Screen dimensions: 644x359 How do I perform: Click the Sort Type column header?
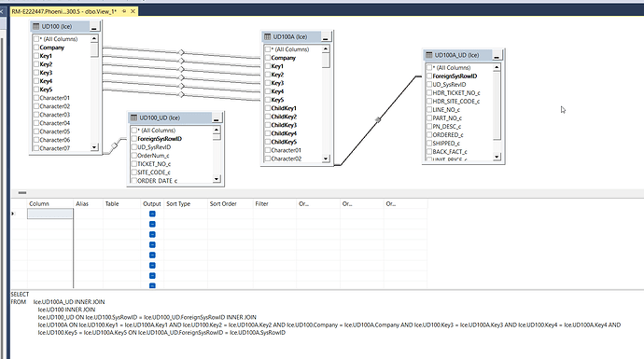(x=178, y=204)
